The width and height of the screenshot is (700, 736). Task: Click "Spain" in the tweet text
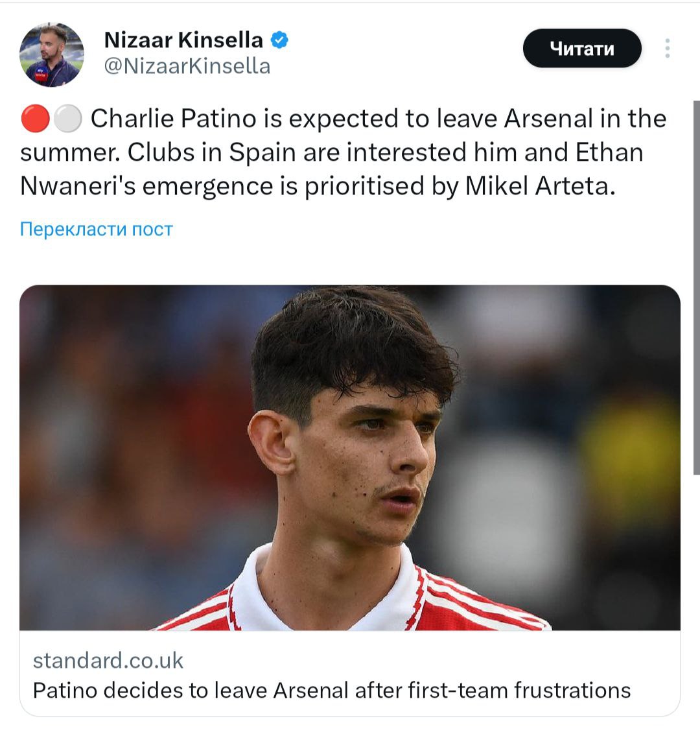coord(263,152)
